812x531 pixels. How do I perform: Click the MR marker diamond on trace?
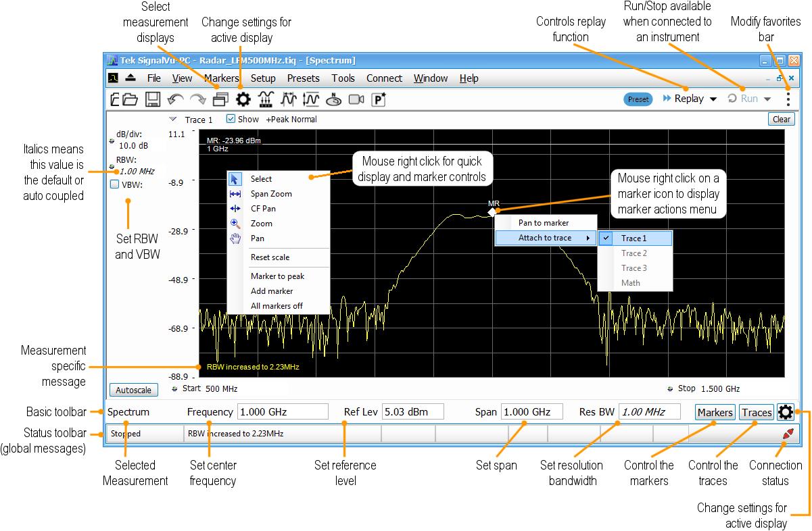pos(493,212)
